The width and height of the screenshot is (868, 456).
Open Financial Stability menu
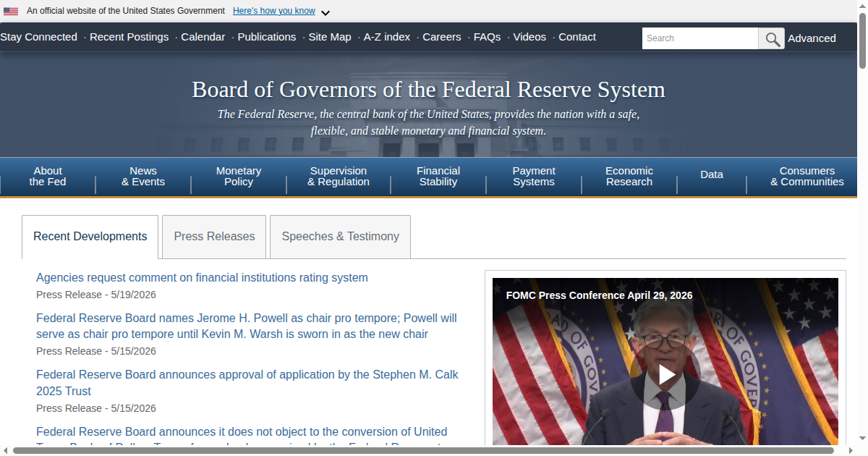tap(438, 177)
